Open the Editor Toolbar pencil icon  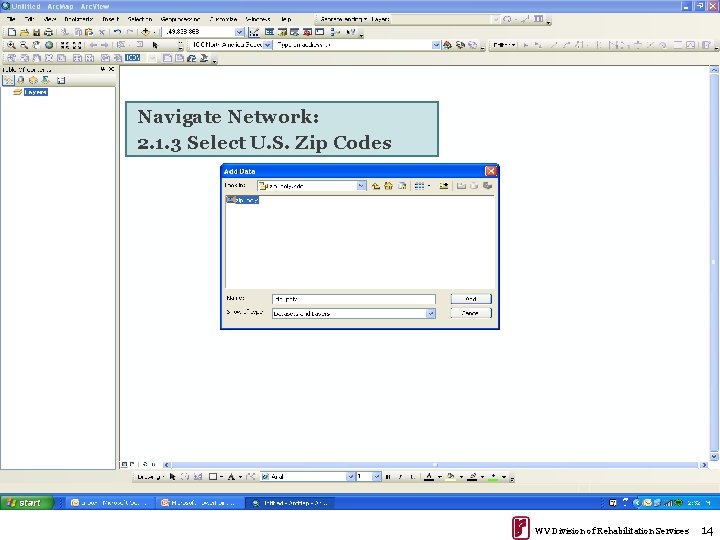tap(253, 32)
